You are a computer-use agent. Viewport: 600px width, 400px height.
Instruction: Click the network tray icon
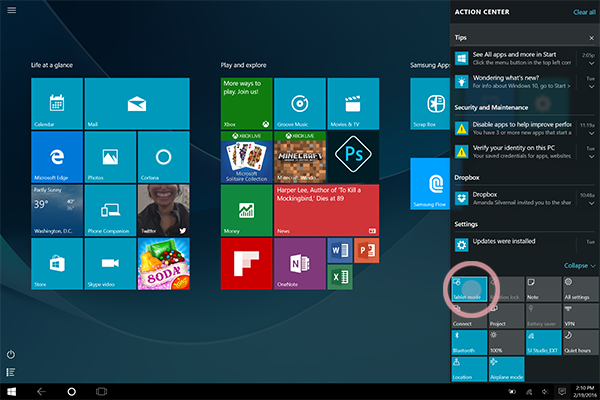tap(529, 391)
